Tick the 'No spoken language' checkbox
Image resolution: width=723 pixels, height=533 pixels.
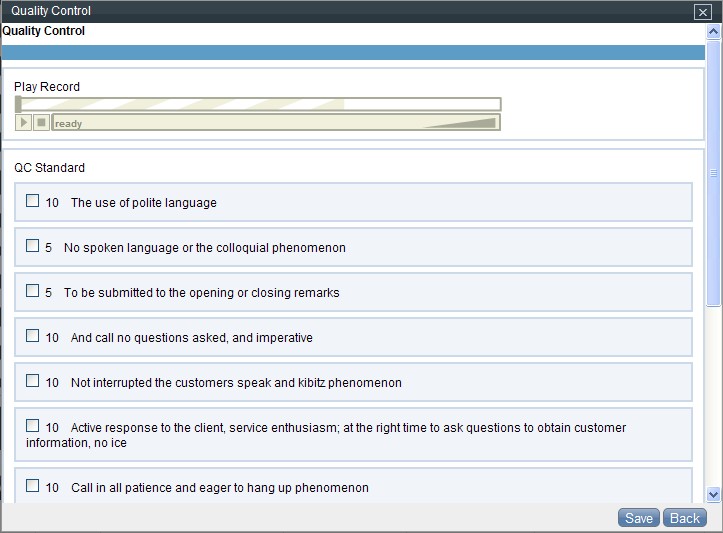[33, 246]
